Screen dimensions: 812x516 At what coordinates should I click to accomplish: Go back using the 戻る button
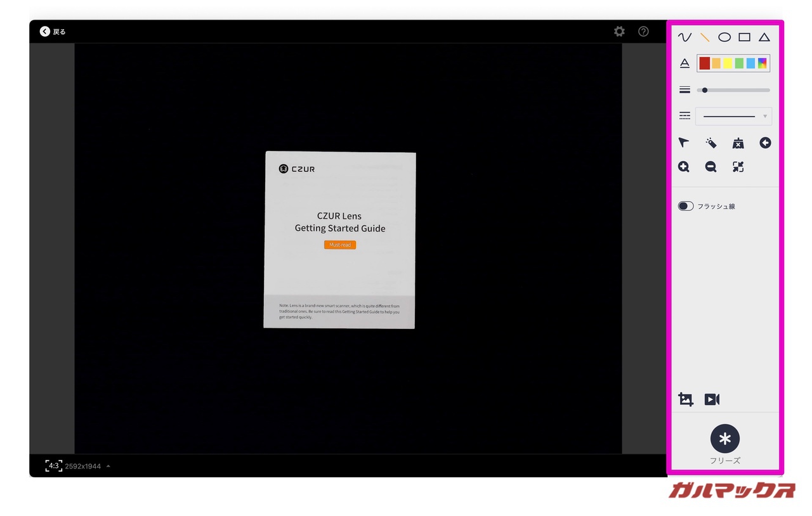[x=53, y=31]
